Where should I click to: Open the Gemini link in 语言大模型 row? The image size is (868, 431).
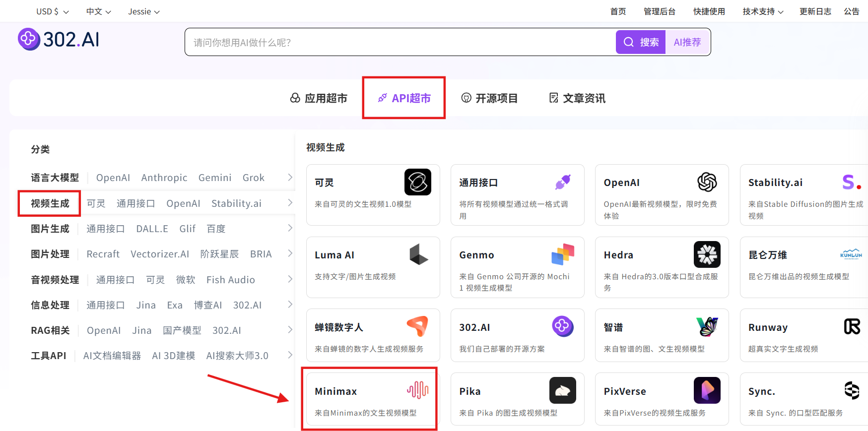point(215,178)
